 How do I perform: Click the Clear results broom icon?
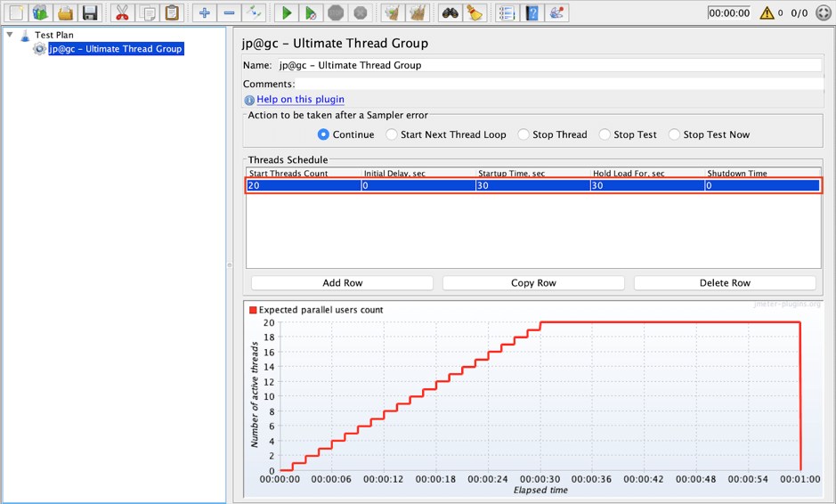point(394,12)
